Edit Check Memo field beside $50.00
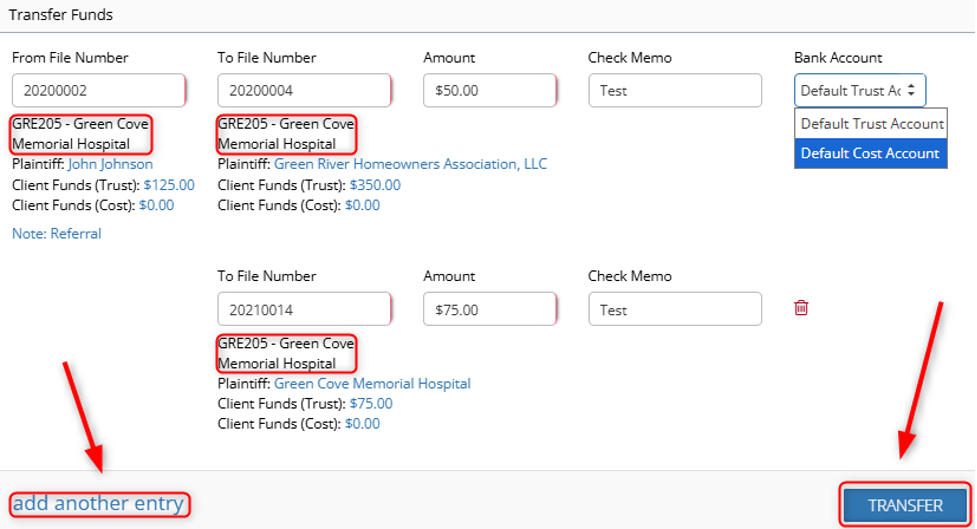977x529 pixels. 675,90
